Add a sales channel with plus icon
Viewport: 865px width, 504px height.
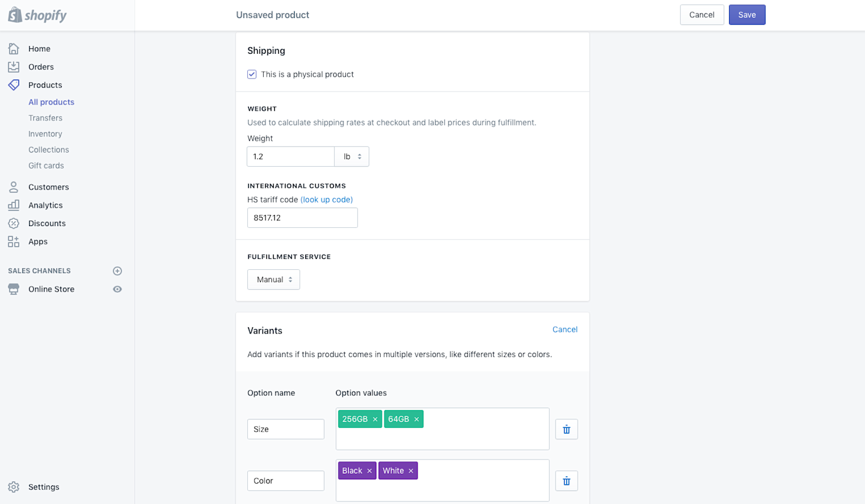coord(117,271)
